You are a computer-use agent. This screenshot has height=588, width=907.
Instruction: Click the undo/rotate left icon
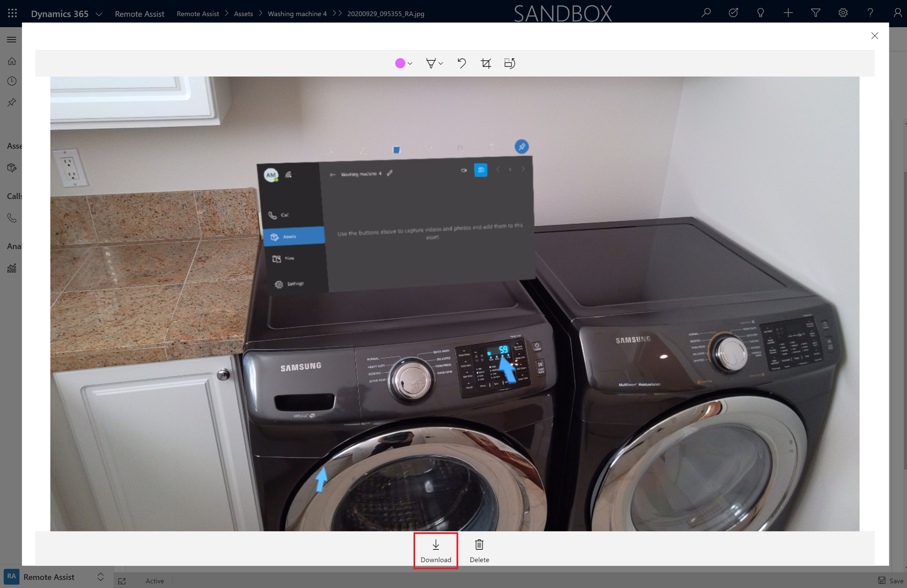click(462, 63)
